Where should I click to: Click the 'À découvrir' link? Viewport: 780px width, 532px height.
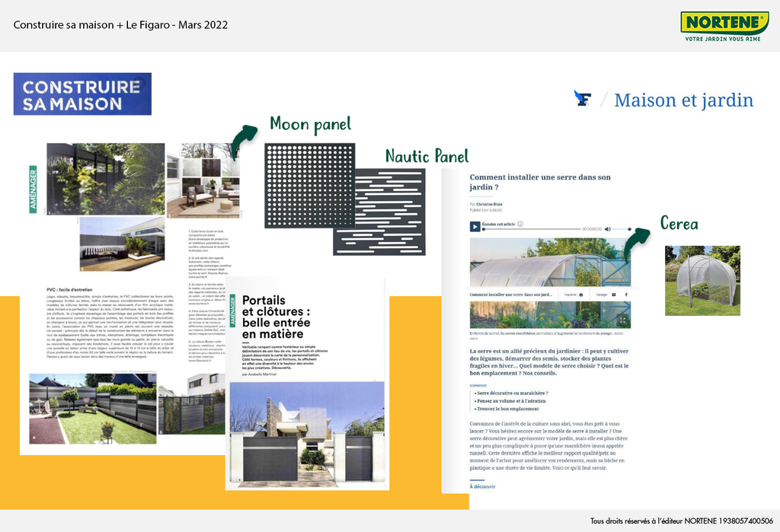tap(482, 486)
